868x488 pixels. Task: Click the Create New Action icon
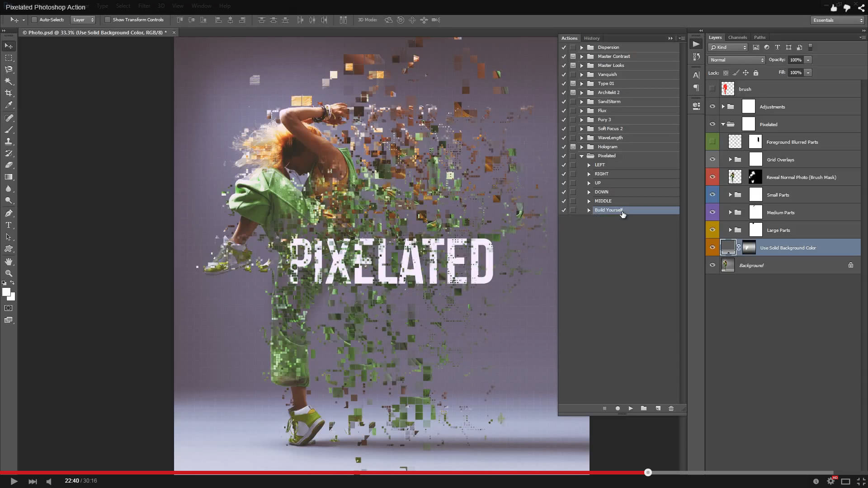[x=658, y=408]
